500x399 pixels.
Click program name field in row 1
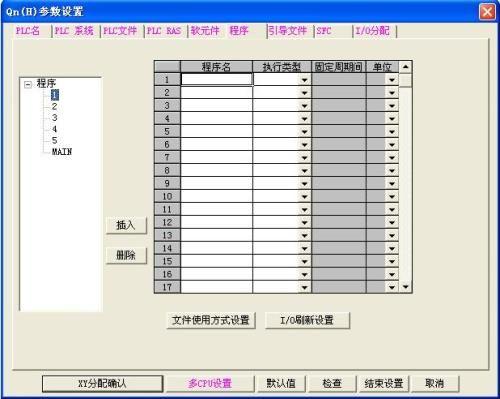216,79
